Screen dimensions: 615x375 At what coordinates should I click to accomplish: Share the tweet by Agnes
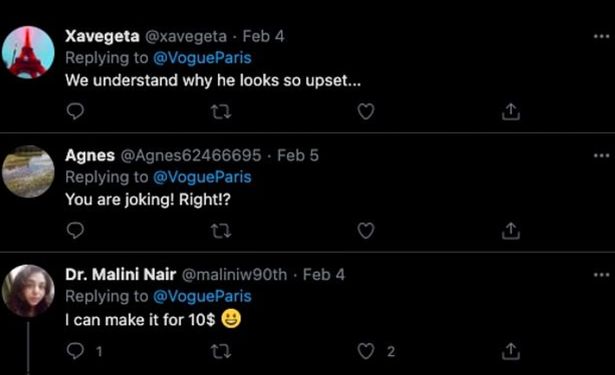coord(511,231)
